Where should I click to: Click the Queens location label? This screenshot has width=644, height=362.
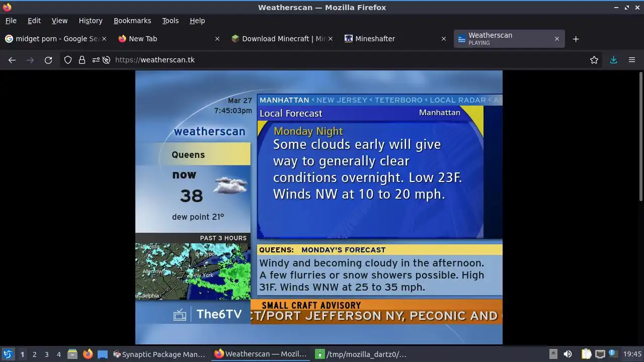(188, 154)
